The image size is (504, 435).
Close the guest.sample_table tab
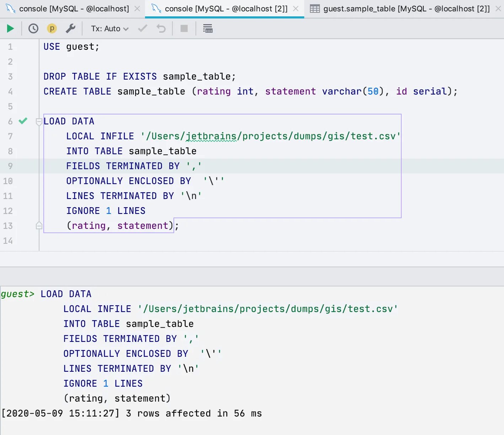(x=498, y=9)
